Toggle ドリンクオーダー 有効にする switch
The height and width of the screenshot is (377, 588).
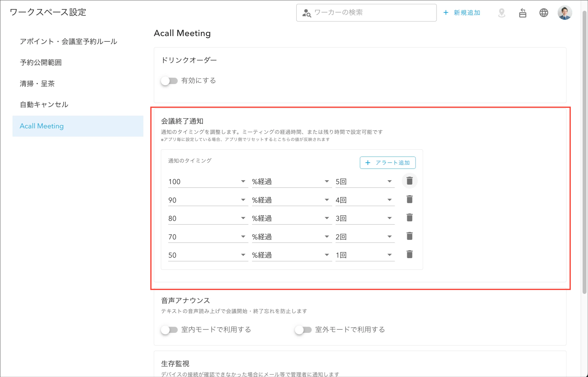[169, 81]
